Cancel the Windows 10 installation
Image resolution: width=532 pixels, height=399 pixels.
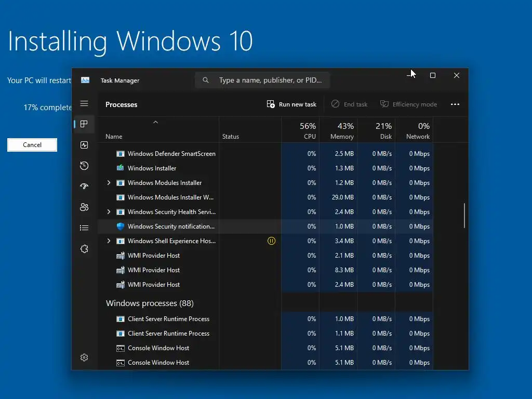pos(32,145)
